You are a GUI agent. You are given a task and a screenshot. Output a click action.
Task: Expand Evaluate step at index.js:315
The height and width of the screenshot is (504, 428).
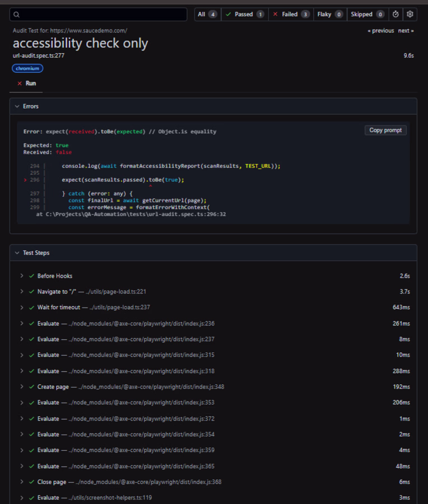21,355
